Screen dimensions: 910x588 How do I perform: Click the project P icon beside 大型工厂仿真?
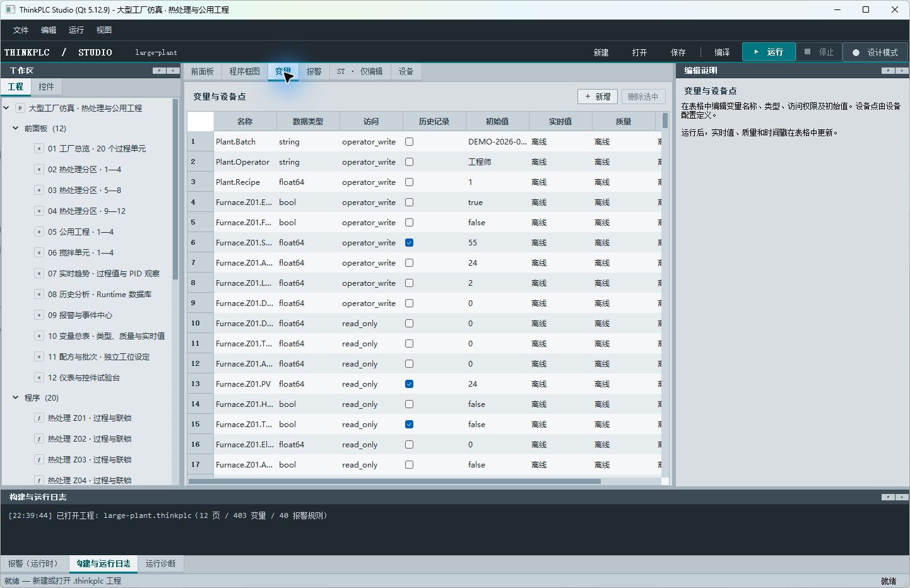point(20,109)
